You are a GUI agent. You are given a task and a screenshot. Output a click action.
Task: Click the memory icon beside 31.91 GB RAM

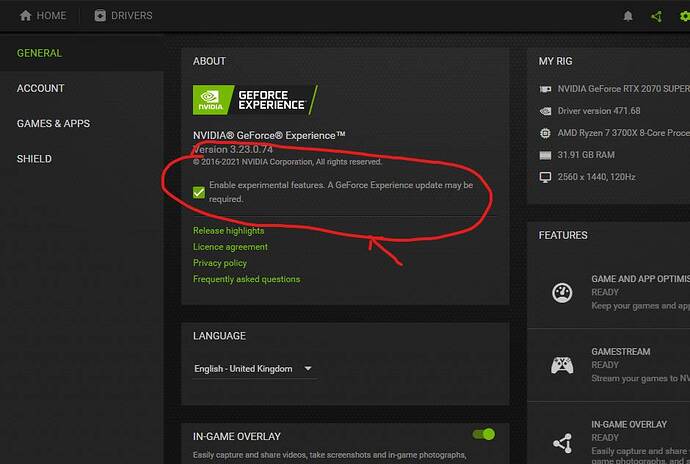pos(545,155)
